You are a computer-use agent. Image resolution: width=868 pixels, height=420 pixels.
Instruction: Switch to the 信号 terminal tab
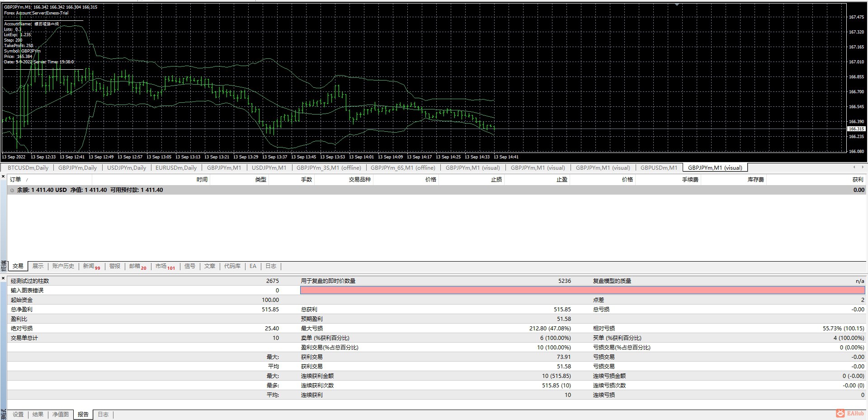(x=190, y=266)
